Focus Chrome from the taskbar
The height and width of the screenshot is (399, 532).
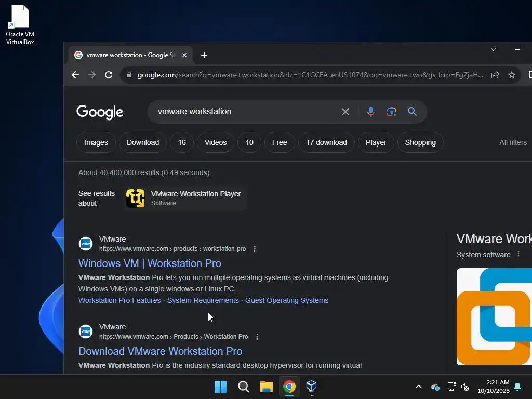click(289, 387)
